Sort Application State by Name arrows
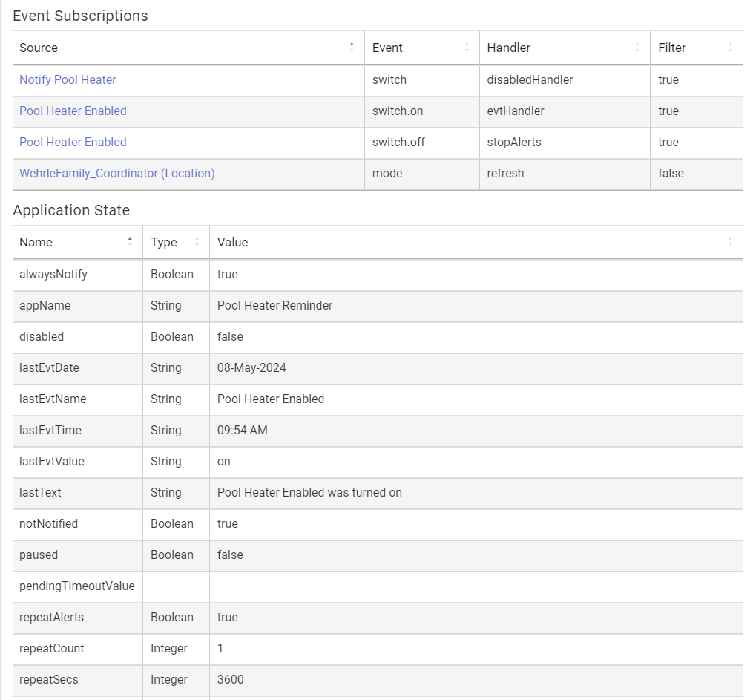 click(130, 242)
